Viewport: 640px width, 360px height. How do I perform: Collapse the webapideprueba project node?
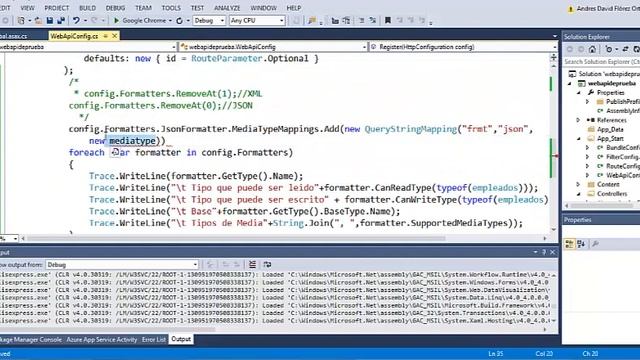point(570,84)
